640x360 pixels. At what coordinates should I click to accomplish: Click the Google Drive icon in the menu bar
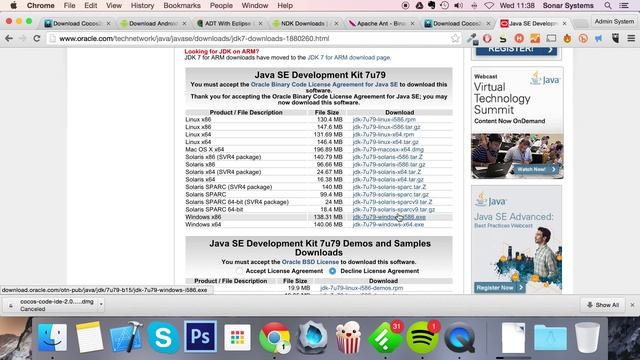coord(419,5)
